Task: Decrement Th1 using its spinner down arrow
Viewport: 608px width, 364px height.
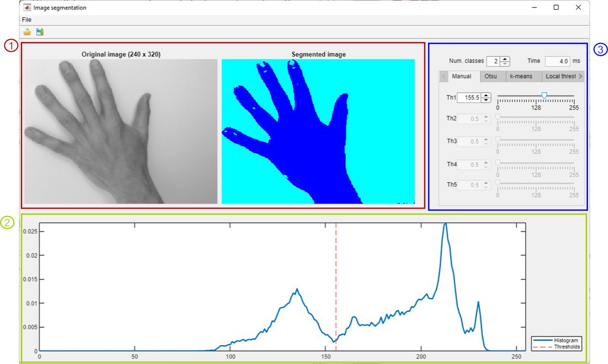Action: (x=485, y=100)
